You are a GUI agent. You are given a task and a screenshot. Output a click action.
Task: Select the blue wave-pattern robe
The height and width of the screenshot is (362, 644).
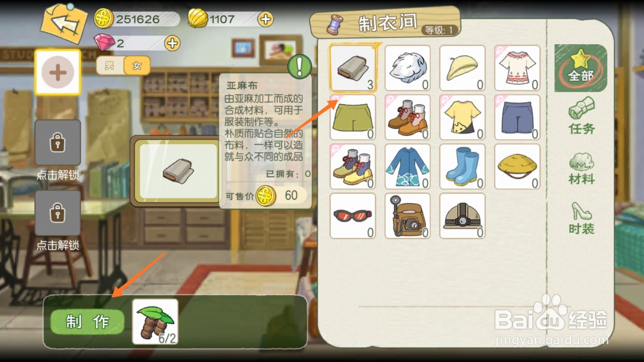coord(407,166)
